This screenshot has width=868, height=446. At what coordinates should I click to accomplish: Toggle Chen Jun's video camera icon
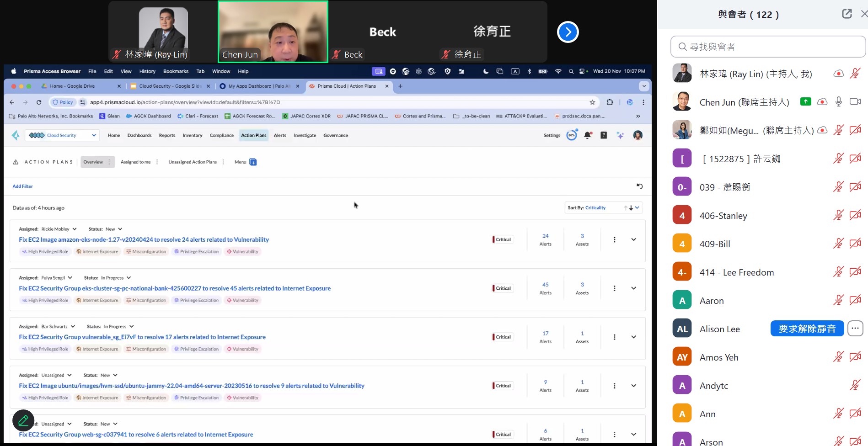point(855,102)
